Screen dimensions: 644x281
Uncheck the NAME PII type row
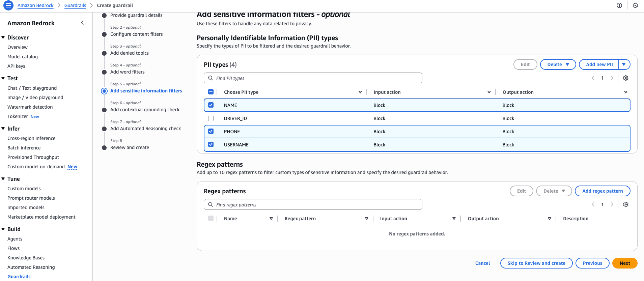coord(211,105)
